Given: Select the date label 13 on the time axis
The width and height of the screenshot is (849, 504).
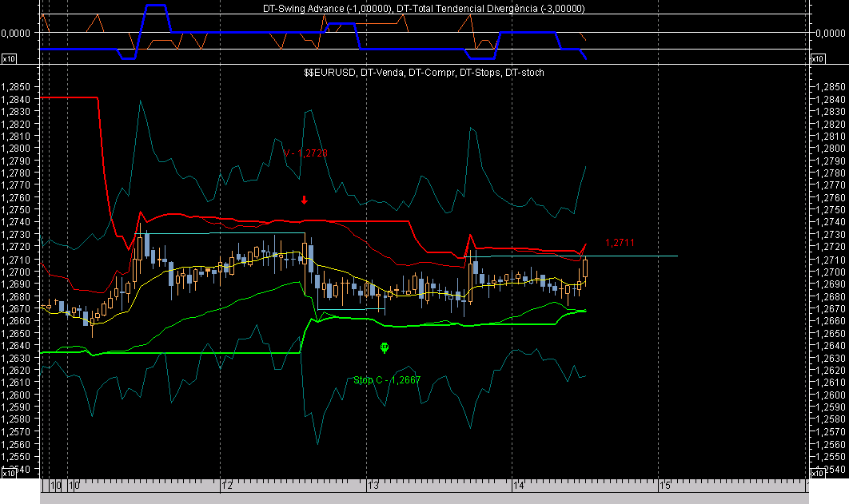Looking at the screenshot, I should [373, 485].
